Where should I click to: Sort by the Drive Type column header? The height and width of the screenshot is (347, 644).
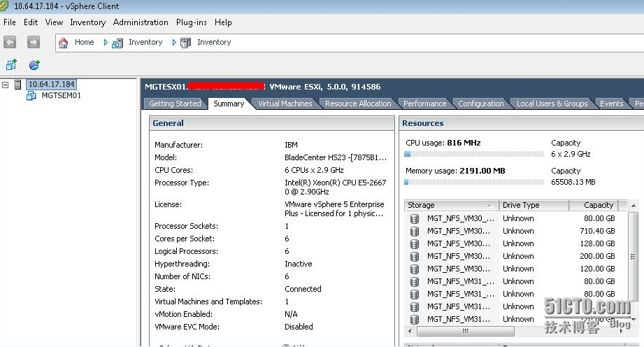pyautogui.click(x=534, y=205)
